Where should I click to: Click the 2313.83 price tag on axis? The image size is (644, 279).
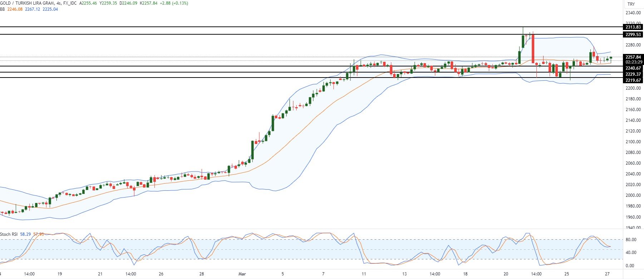click(633, 27)
